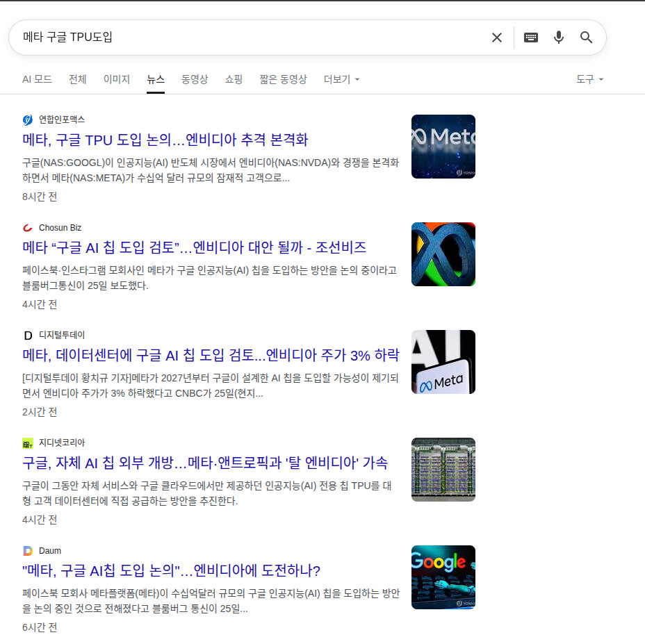Click the Daum source favicon

28,551
